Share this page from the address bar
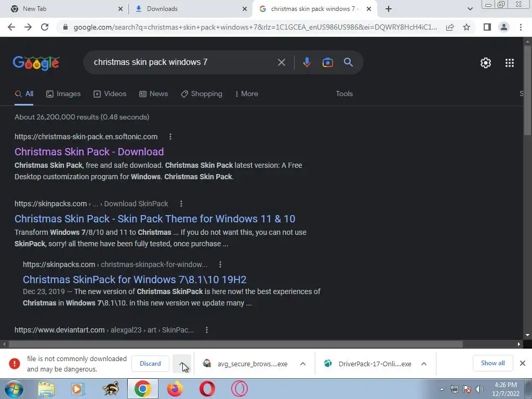 [x=450, y=27]
